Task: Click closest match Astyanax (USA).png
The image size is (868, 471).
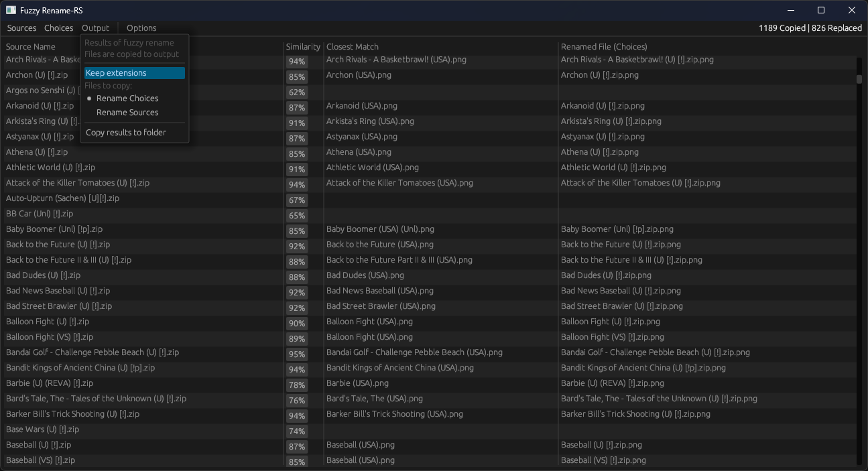Action: pyautogui.click(x=362, y=137)
